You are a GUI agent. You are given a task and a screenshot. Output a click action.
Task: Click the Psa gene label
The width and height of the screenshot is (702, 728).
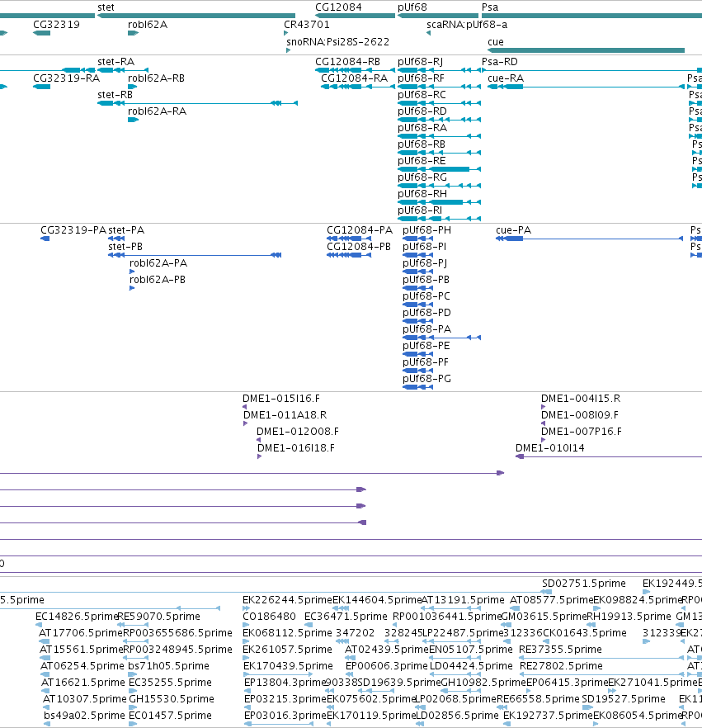coord(490,7)
